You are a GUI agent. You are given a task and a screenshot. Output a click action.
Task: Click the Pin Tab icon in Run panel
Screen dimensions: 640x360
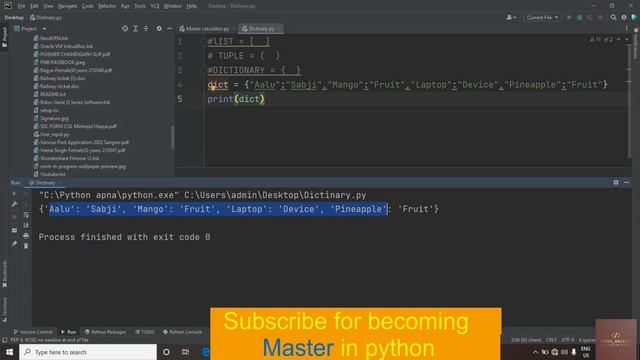[x=14, y=244]
